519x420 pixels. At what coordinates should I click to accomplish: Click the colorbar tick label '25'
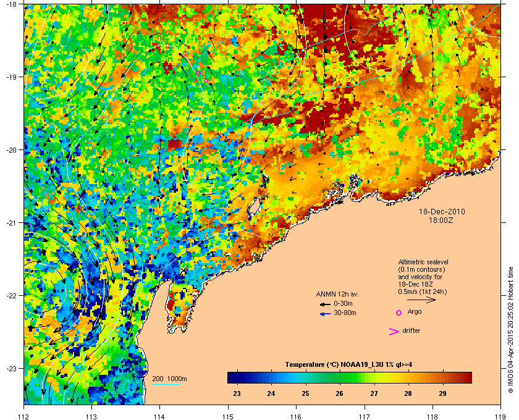305,393
